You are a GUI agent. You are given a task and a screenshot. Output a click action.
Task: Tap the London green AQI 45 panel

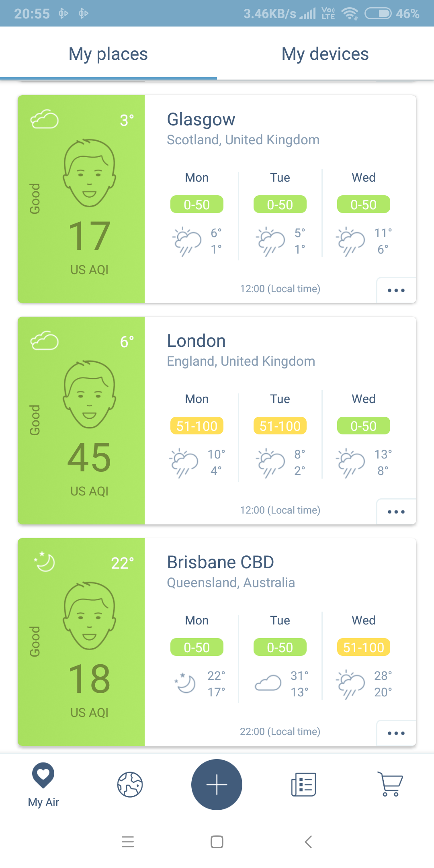[x=81, y=420]
